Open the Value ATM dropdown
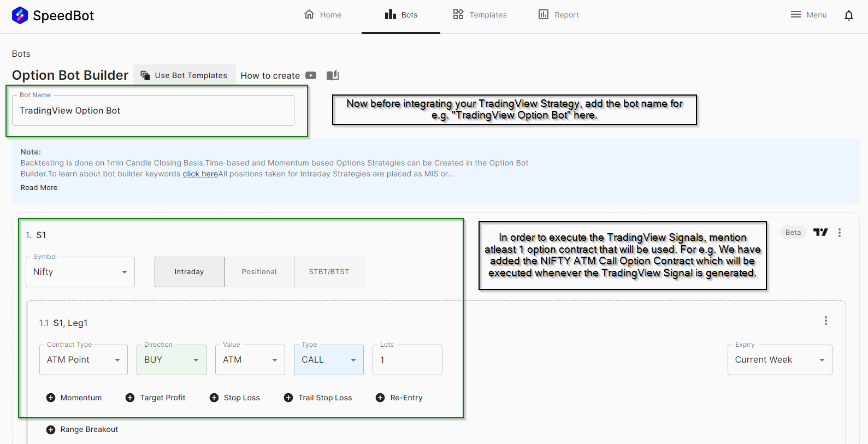This screenshot has height=444, width=868. click(x=250, y=360)
